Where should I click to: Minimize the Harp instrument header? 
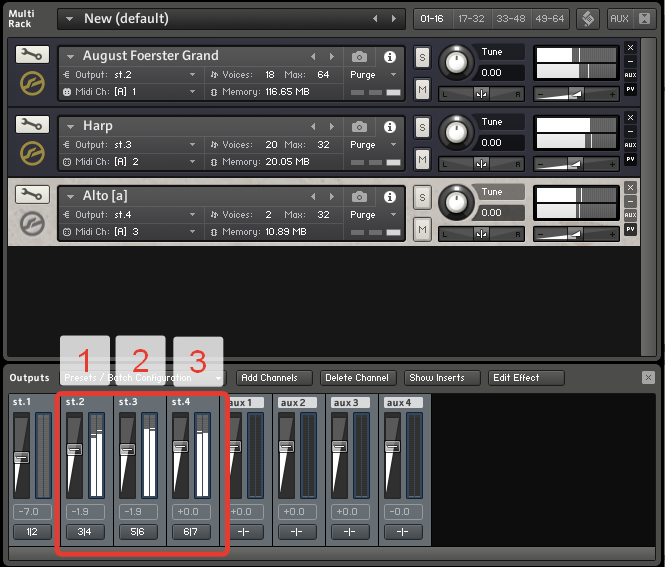tap(630, 131)
